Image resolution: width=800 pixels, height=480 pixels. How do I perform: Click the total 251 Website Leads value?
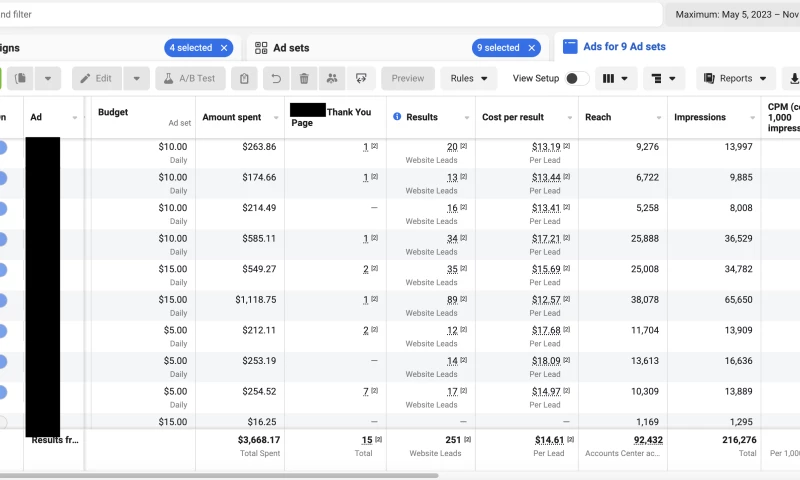coord(453,440)
